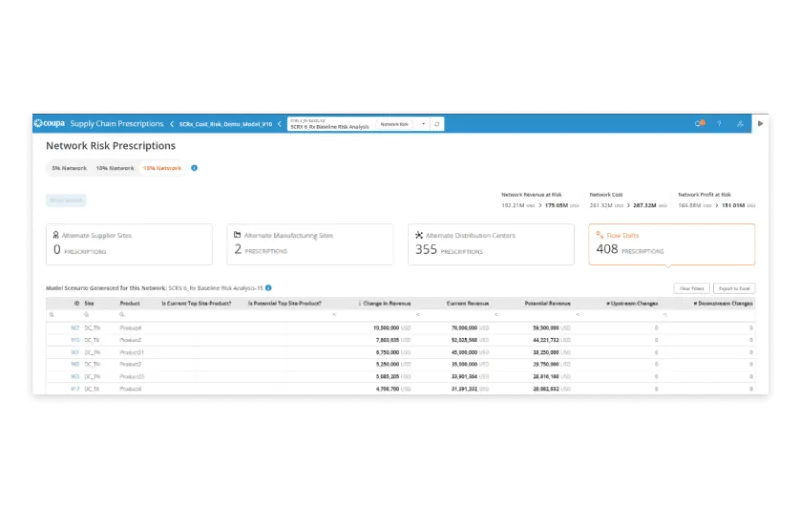Image resolution: width=800 pixels, height=507 pixels.
Task: Click the 44,221,732 USD potential revenue
Action: (552, 340)
